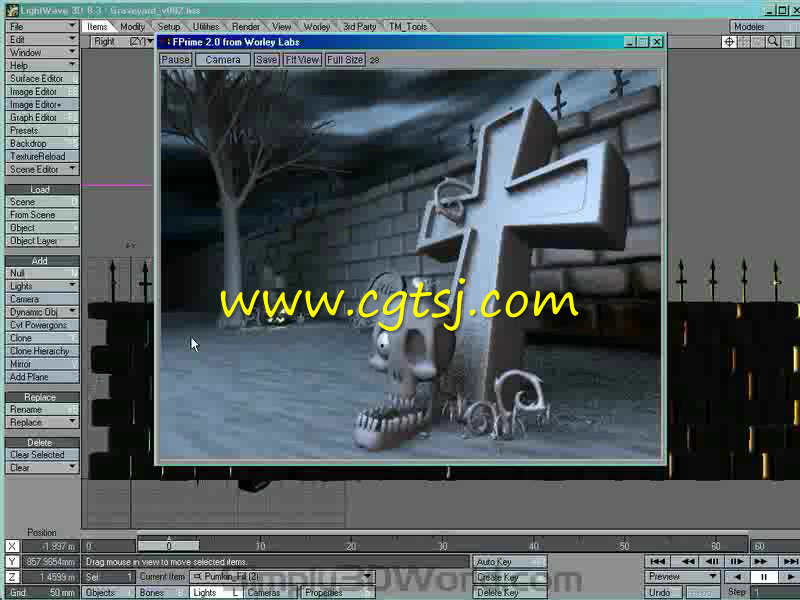Click frame 30 on the timeline
The width and height of the screenshot is (800, 600).
pos(443,546)
